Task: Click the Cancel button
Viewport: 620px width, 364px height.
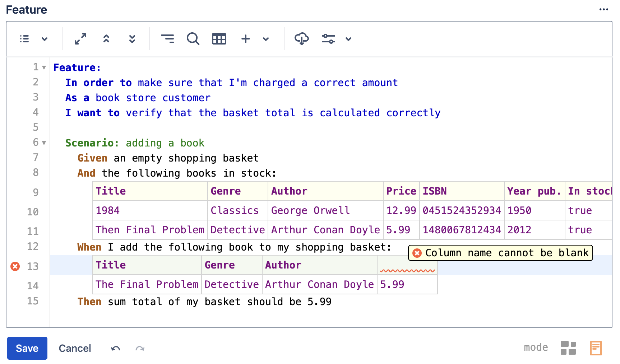Action: pyautogui.click(x=75, y=348)
